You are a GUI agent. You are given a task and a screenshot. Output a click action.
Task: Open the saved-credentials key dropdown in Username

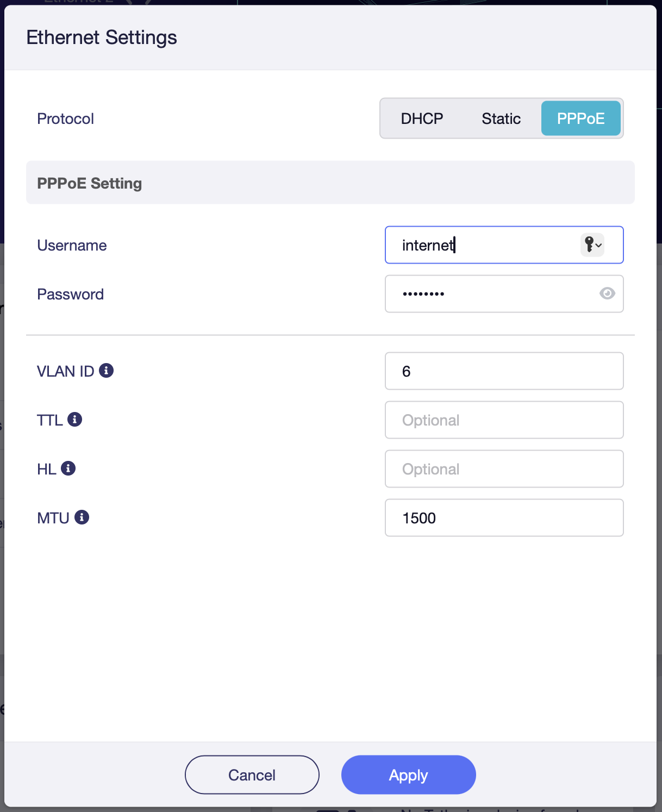point(592,245)
